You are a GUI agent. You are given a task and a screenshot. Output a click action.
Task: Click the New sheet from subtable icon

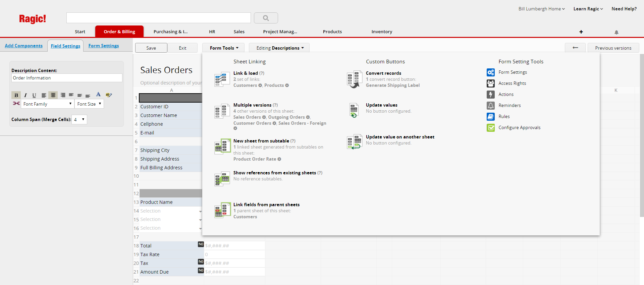click(x=223, y=147)
